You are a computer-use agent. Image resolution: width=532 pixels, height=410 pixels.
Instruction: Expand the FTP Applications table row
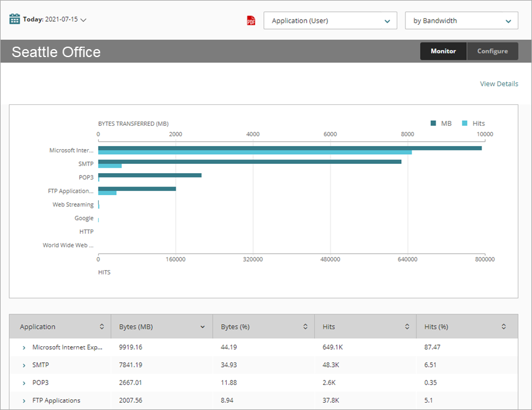tap(24, 401)
